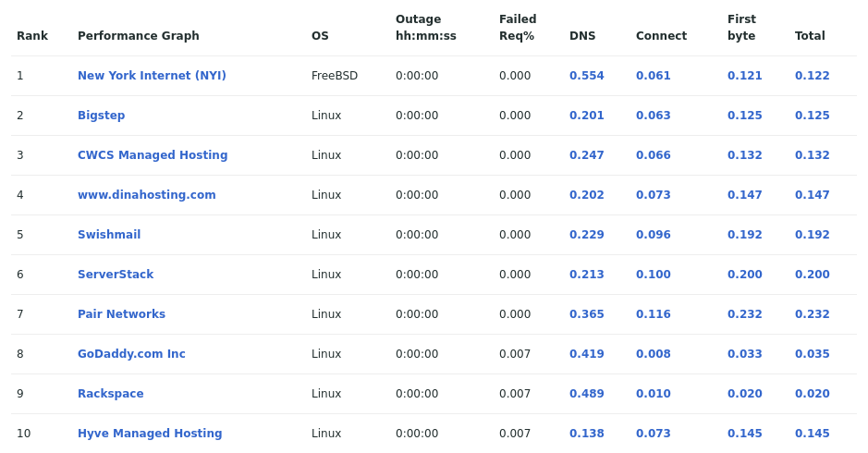Open GoDaddy.com Inc link
The width and height of the screenshot is (868, 453).
(x=131, y=354)
